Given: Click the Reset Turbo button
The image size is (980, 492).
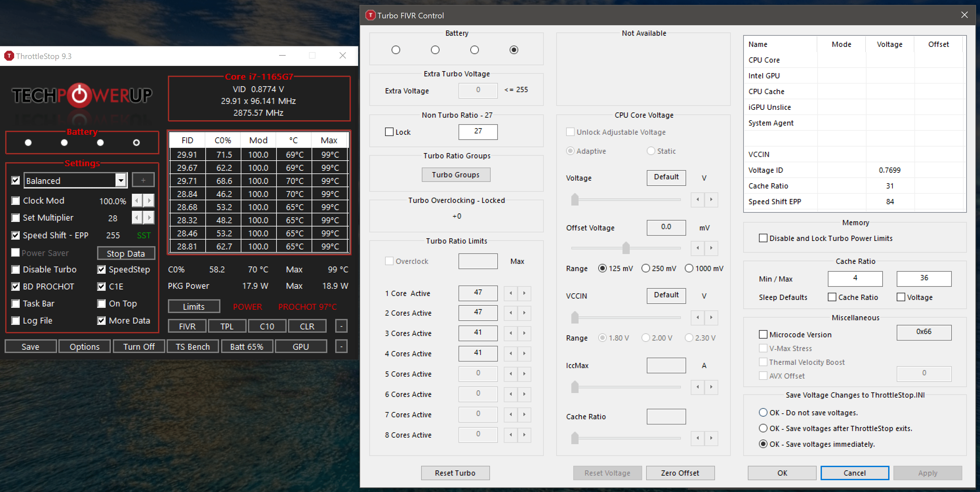Looking at the screenshot, I should tap(455, 473).
